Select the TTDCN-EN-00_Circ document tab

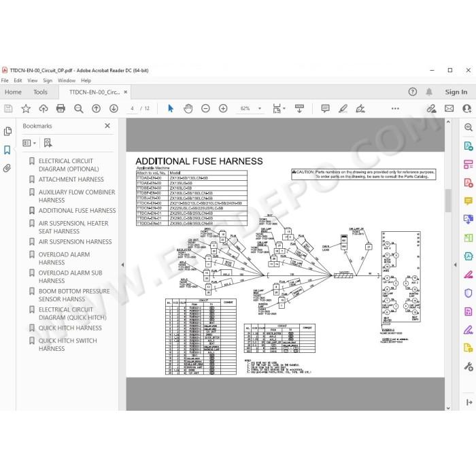[95, 92]
